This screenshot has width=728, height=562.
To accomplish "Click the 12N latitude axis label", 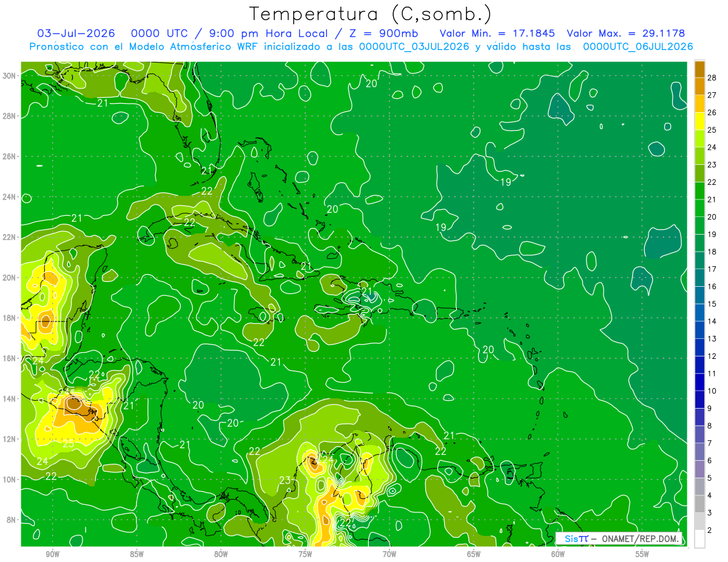I will pyautogui.click(x=8, y=439).
